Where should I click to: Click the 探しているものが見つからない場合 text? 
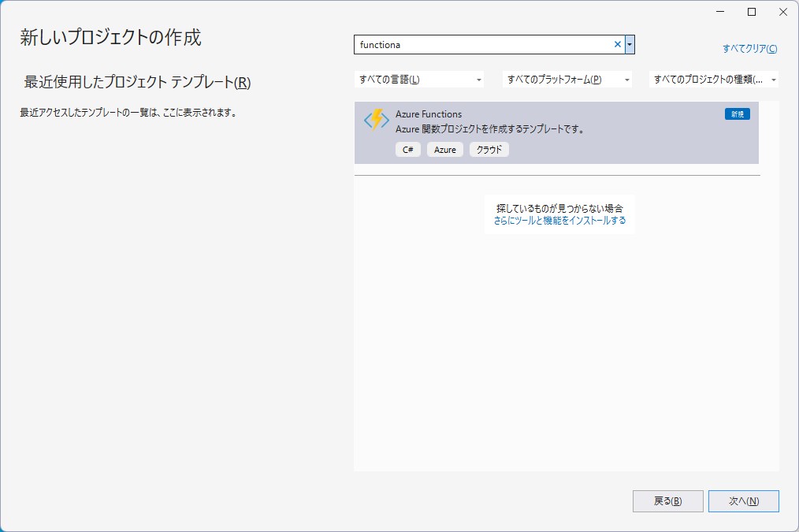tap(559, 208)
